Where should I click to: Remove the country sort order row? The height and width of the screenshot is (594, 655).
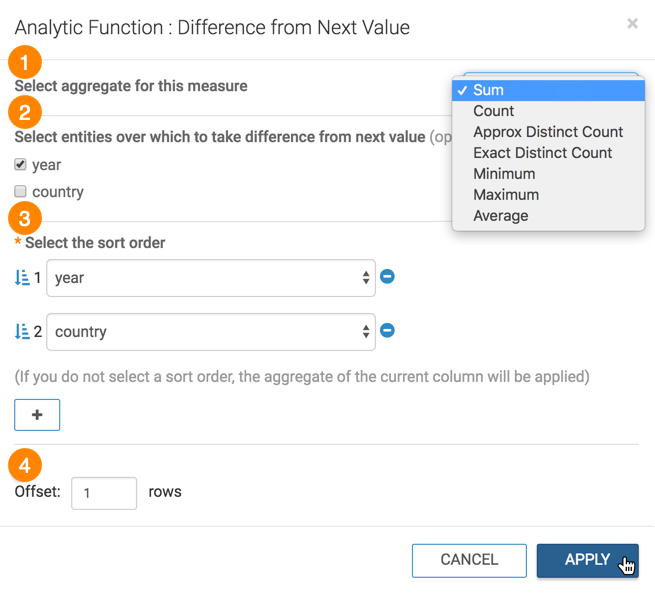pyautogui.click(x=388, y=330)
